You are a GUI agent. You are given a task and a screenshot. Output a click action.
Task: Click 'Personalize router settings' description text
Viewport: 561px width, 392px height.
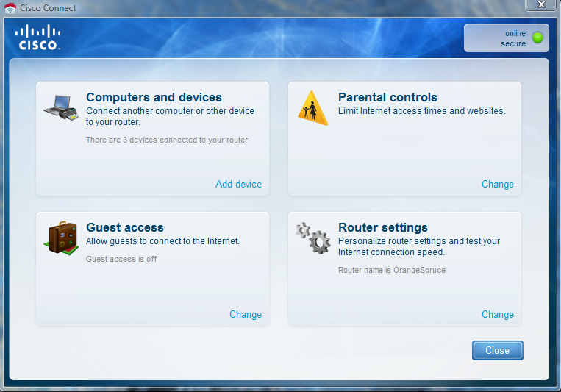point(419,246)
